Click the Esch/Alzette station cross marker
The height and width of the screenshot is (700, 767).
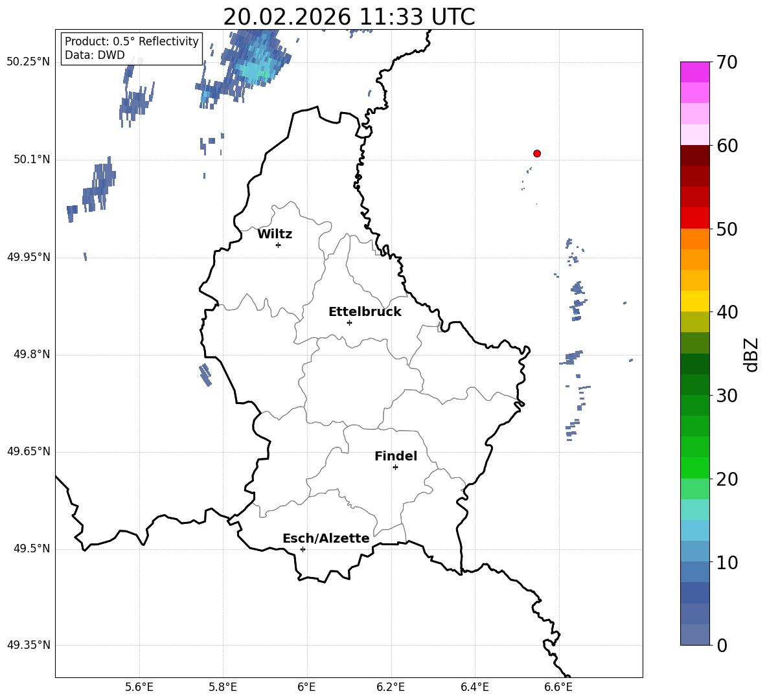click(303, 549)
